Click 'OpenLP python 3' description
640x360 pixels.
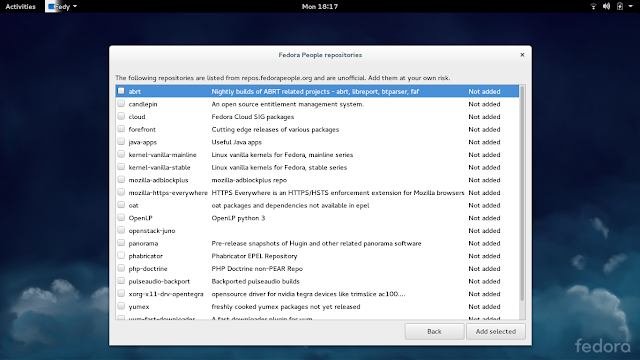238,218
